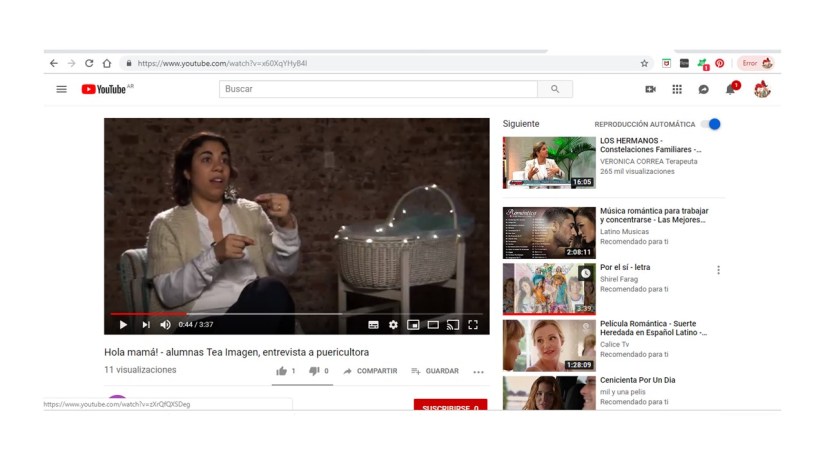Seek along the video progress bar
Screen dimensions: 825x464
pyautogui.click(x=297, y=314)
